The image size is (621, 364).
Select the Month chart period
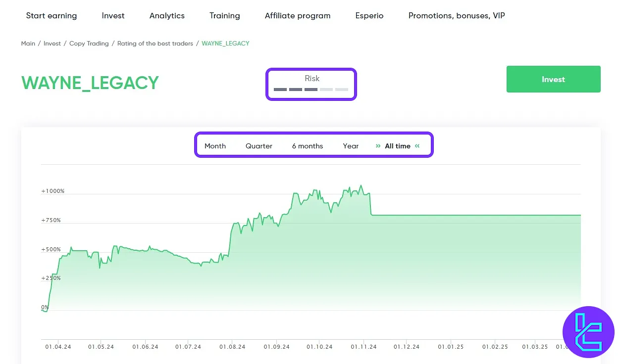coord(215,146)
